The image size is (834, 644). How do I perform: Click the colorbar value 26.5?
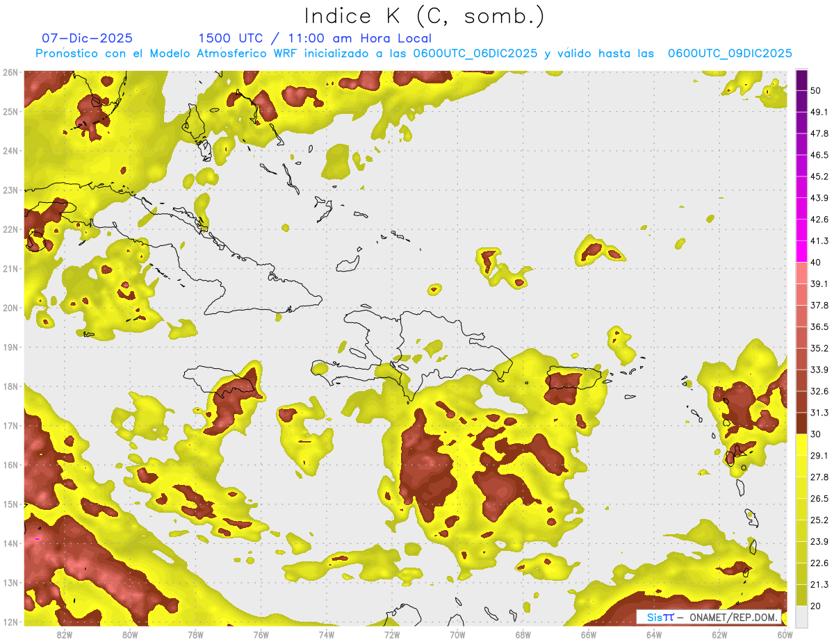[x=819, y=498]
